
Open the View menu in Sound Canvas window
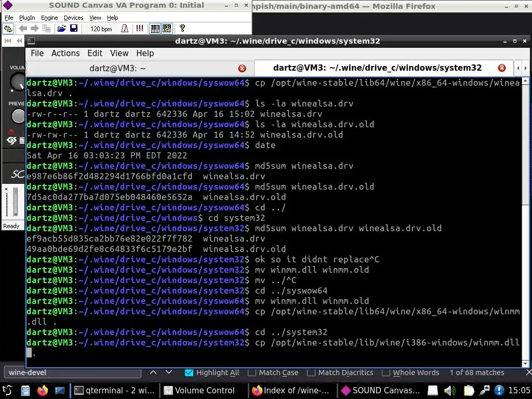coord(96,18)
